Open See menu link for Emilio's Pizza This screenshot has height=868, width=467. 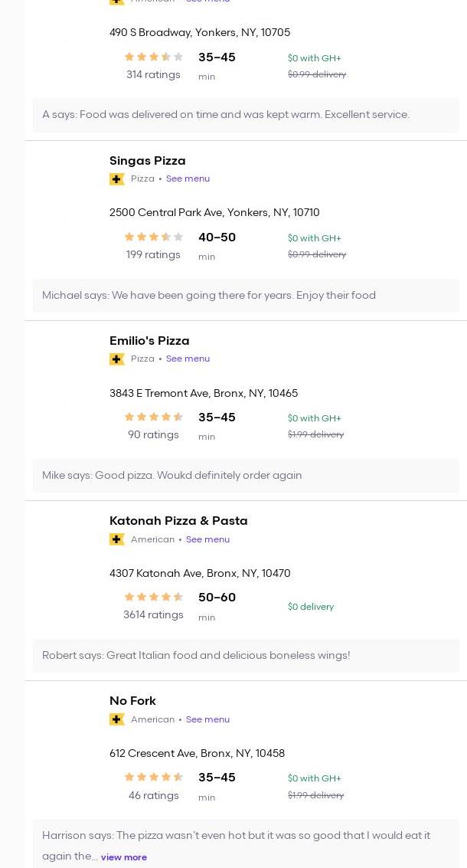pos(188,359)
